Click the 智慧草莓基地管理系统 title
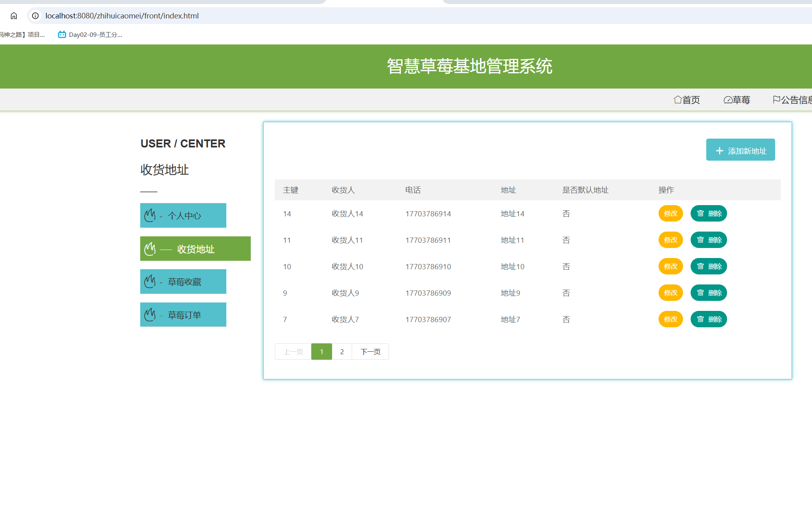The height and width of the screenshot is (516, 812). [x=469, y=66]
